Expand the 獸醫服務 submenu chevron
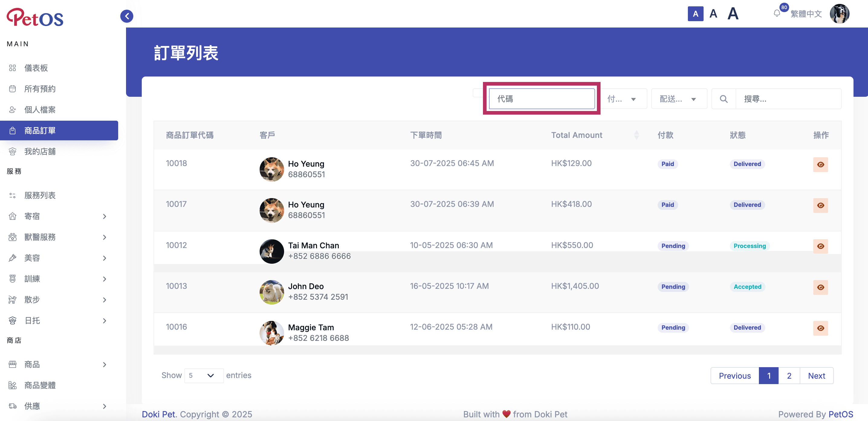 coord(105,237)
